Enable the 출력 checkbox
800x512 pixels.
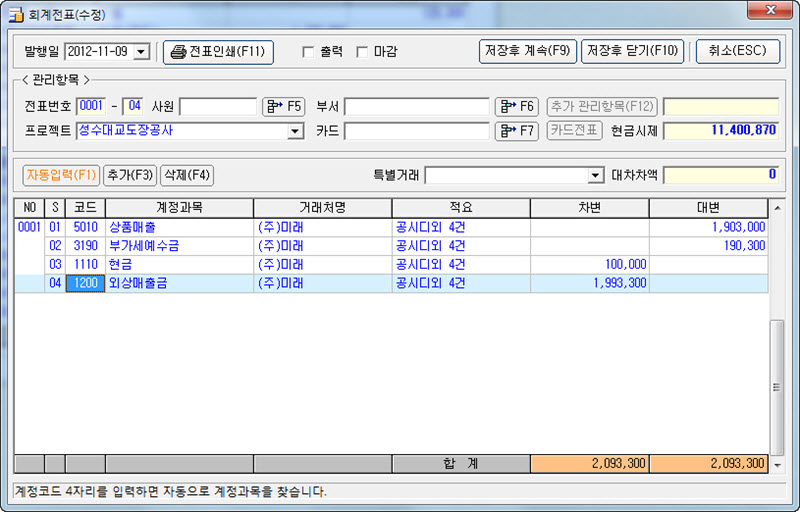308,52
